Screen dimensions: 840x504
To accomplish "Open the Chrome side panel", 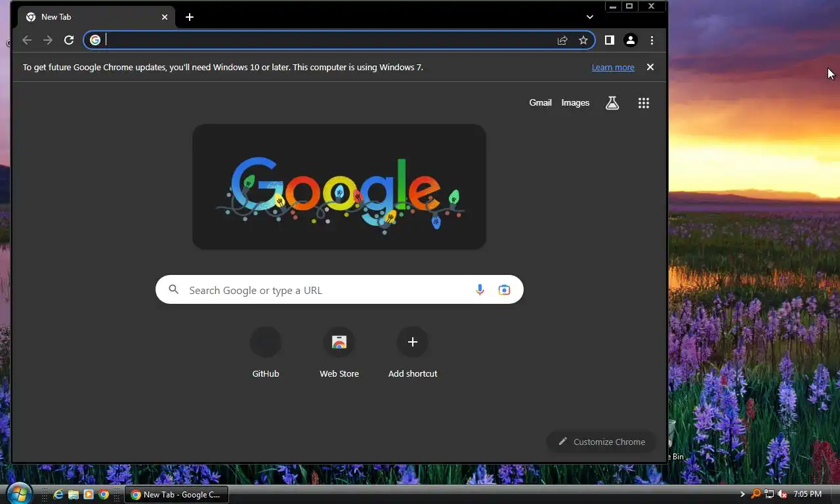I will click(610, 40).
